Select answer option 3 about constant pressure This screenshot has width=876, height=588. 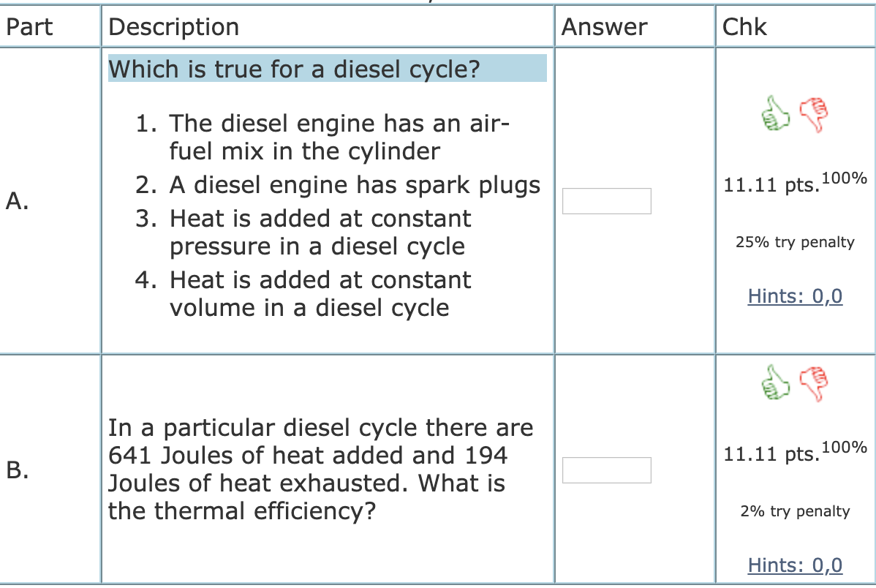[x=318, y=232]
